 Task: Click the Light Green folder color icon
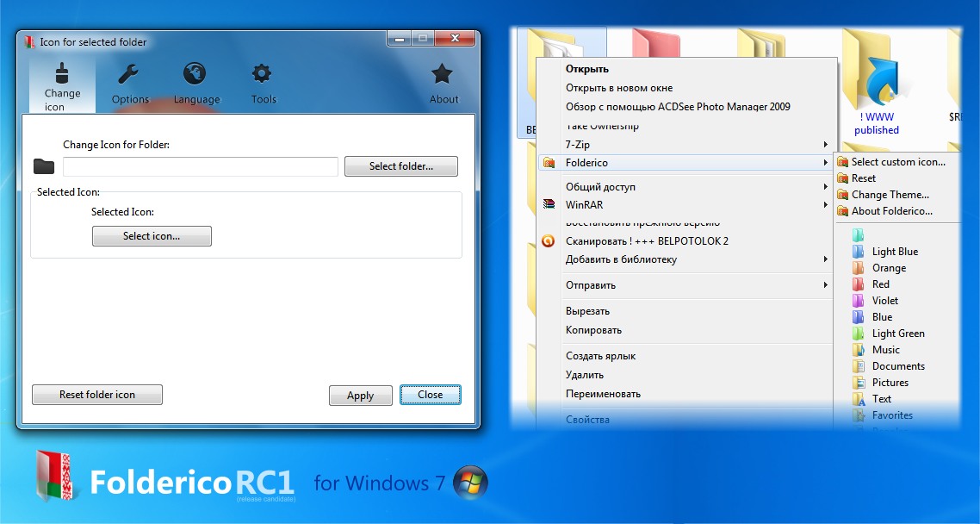(858, 334)
